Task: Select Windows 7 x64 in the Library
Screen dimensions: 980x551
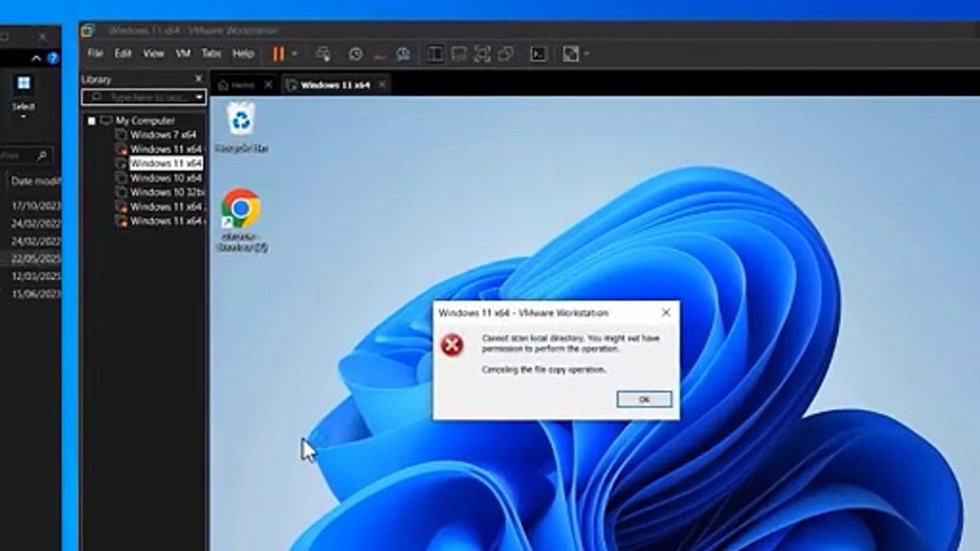Action: click(162, 135)
